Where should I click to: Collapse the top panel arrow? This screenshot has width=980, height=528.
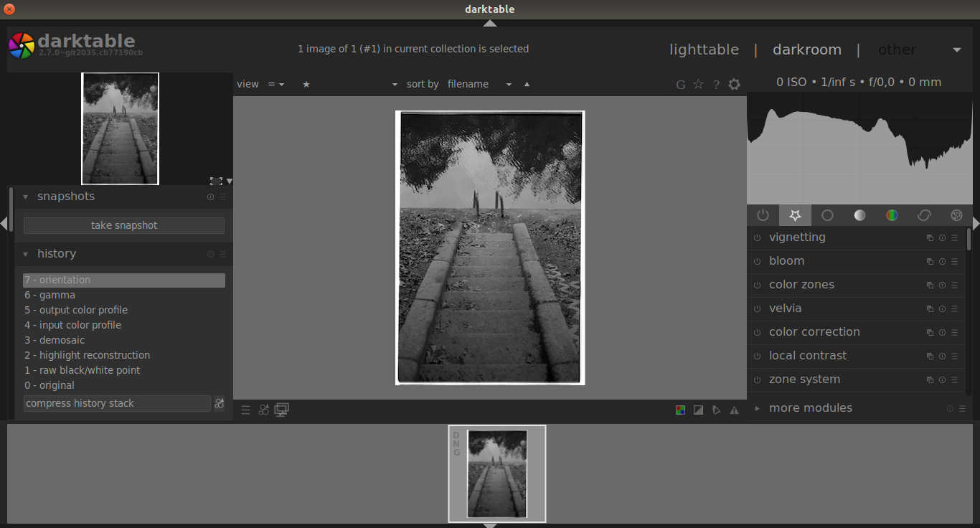tap(490, 23)
